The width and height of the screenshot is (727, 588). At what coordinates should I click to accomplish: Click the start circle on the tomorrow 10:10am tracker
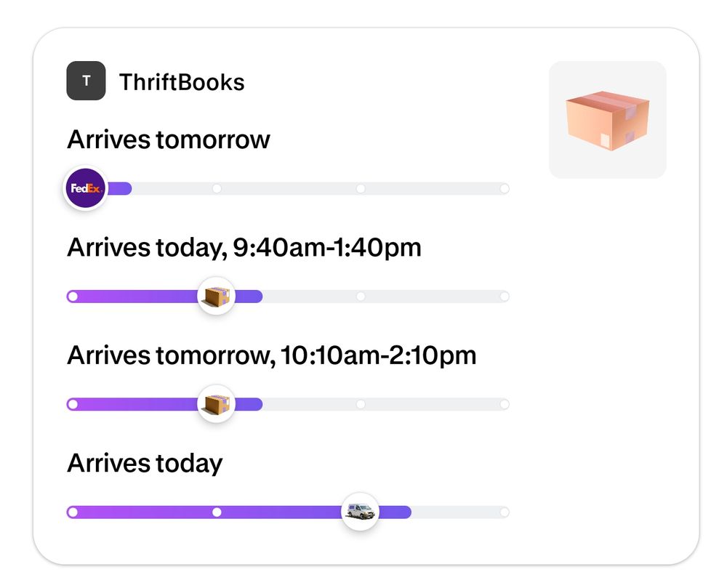pos(73,404)
